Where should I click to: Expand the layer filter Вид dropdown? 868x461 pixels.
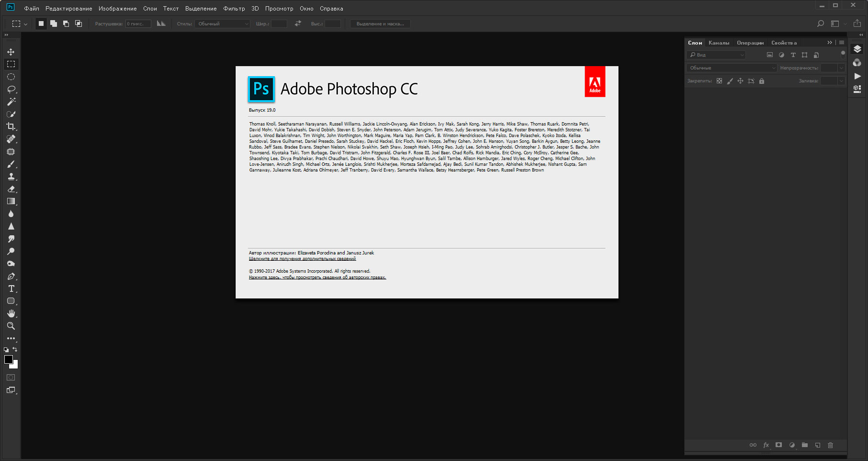tap(717, 55)
